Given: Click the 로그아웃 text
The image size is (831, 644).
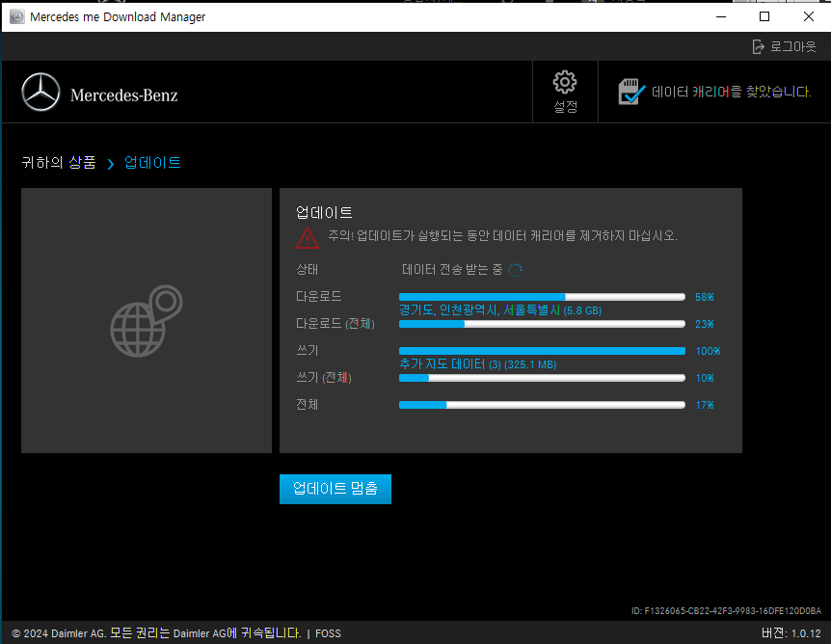Looking at the screenshot, I should (792, 46).
